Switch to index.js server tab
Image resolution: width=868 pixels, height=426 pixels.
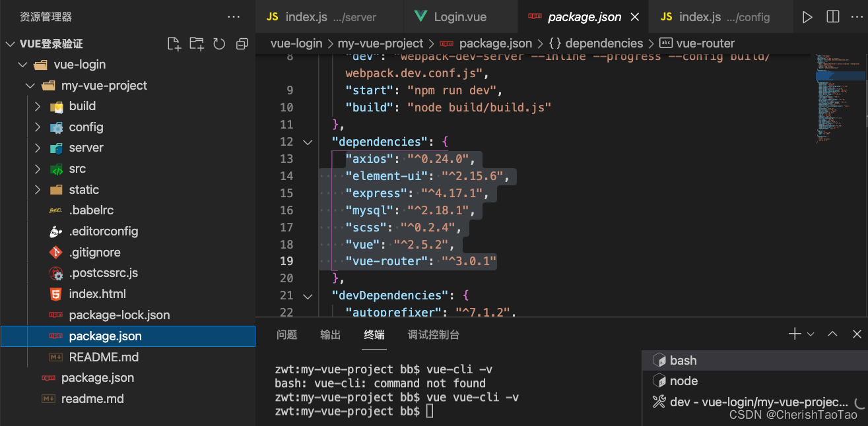329,17
